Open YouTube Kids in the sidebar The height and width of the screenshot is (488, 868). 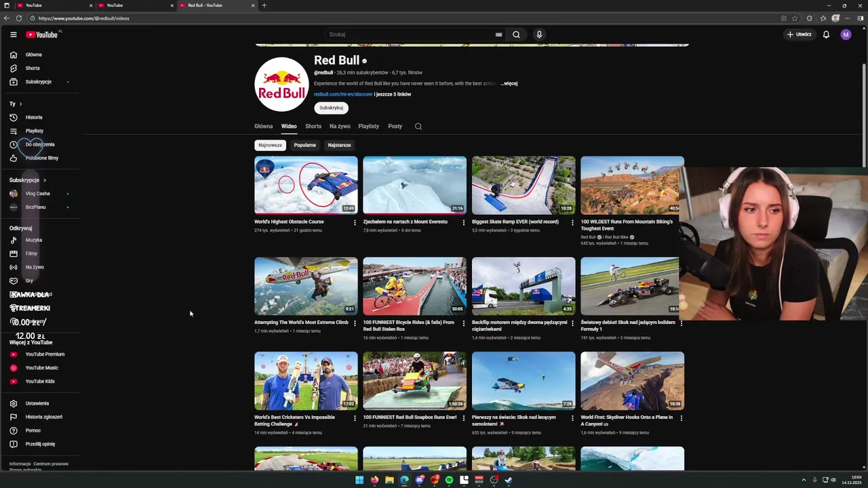(x=39, y=382)
